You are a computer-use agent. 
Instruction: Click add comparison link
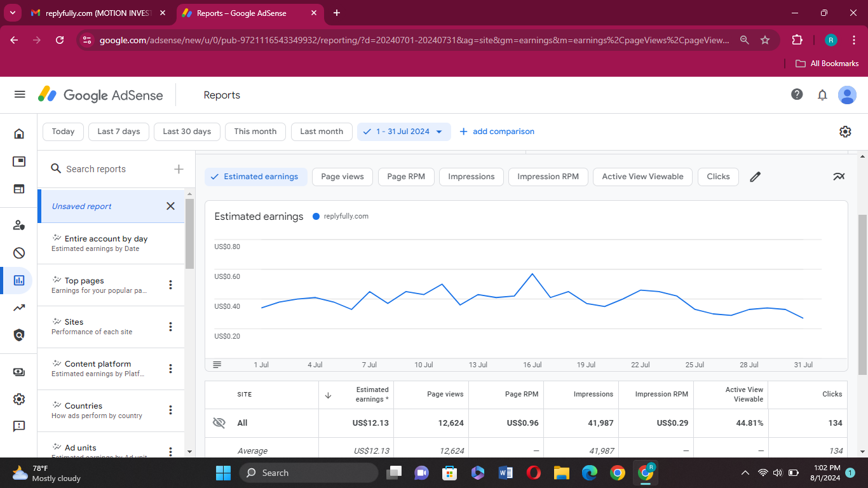pyautogui.click(x=497, y=132)
